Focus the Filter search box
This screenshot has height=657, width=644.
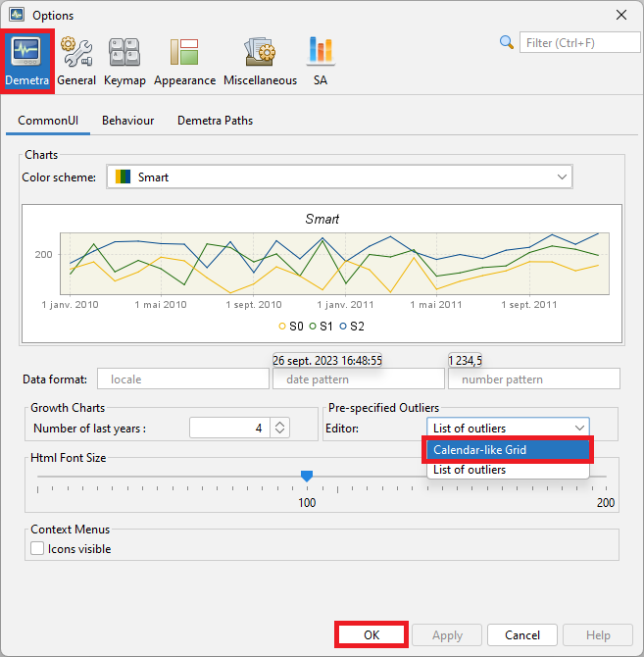pyautogui.click(x=568, y=42)
